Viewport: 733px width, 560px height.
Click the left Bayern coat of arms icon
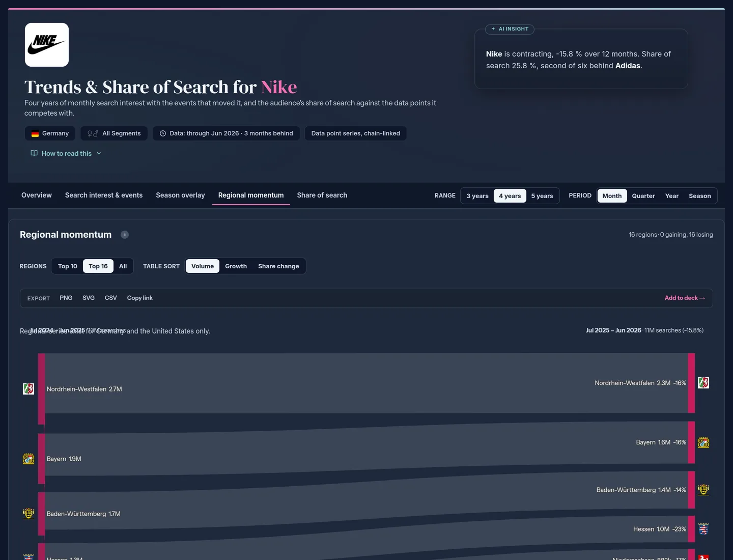click(x=29, y=459)
